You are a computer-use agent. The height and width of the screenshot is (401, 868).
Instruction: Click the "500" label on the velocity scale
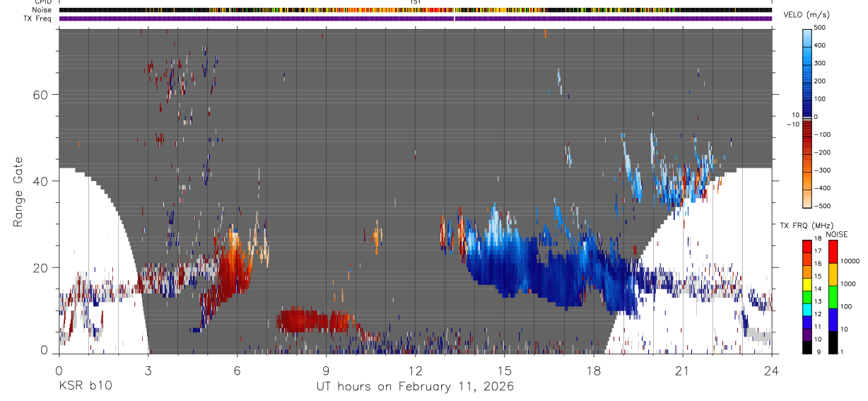821,27
